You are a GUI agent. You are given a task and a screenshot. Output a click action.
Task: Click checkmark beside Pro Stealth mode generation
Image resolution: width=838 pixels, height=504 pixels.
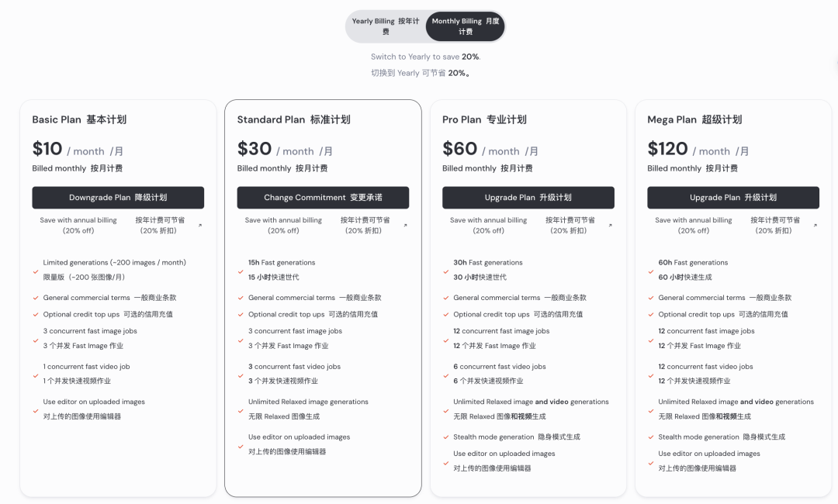(x=445, y=437)
